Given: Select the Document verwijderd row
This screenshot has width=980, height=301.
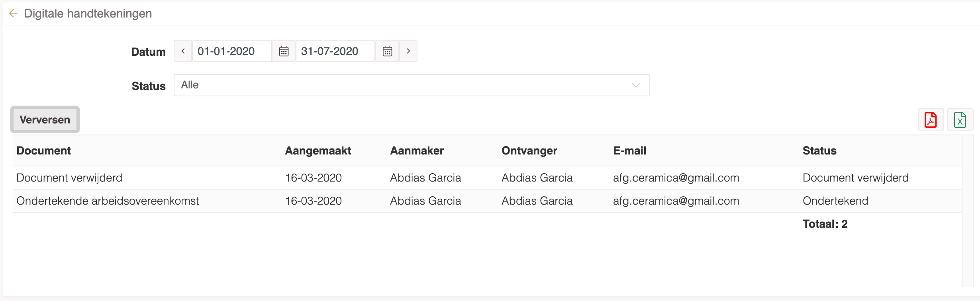Looking at the screenshot, I should 487,178.
